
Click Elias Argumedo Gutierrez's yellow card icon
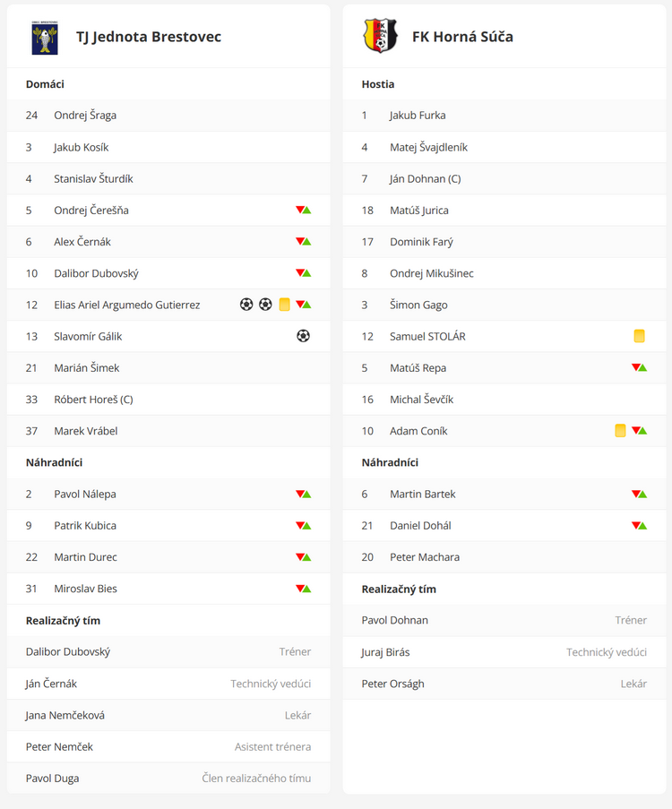click(284, 305)
